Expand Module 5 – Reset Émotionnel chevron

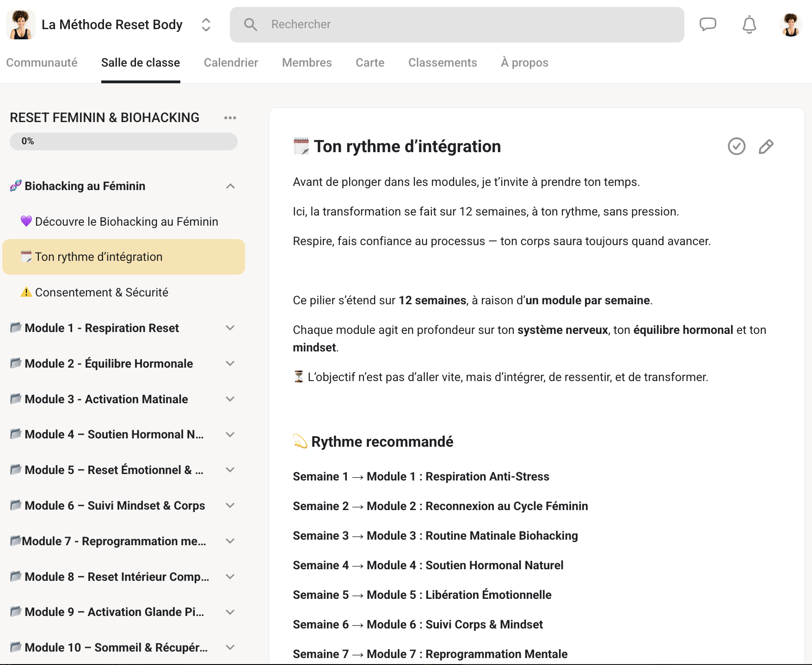tap(230, 470)
